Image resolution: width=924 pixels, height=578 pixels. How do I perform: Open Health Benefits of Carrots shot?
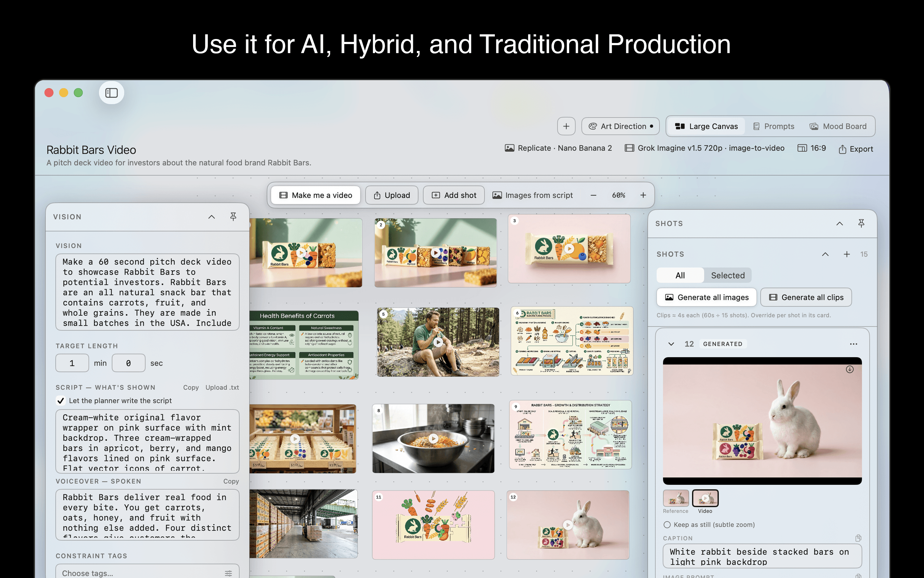(x=304, y=345)
